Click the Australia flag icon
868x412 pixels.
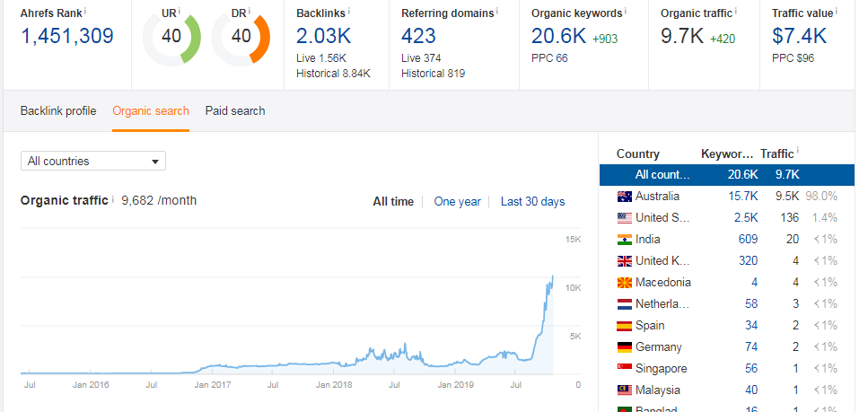625,196
